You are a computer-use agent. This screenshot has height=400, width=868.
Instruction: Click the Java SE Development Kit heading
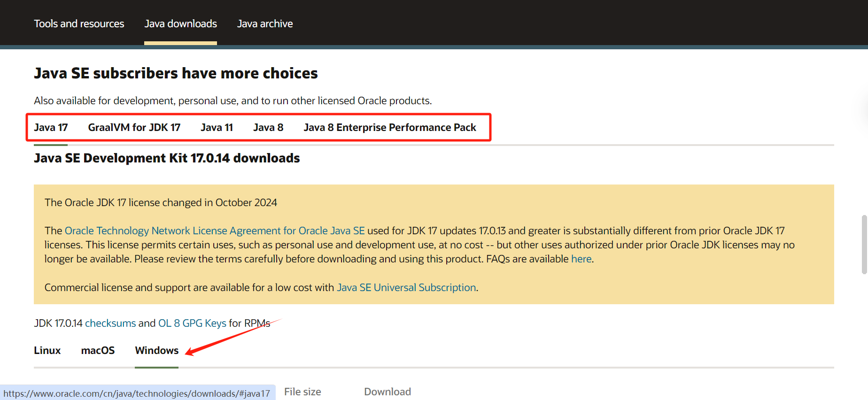[x=167, y=158]
